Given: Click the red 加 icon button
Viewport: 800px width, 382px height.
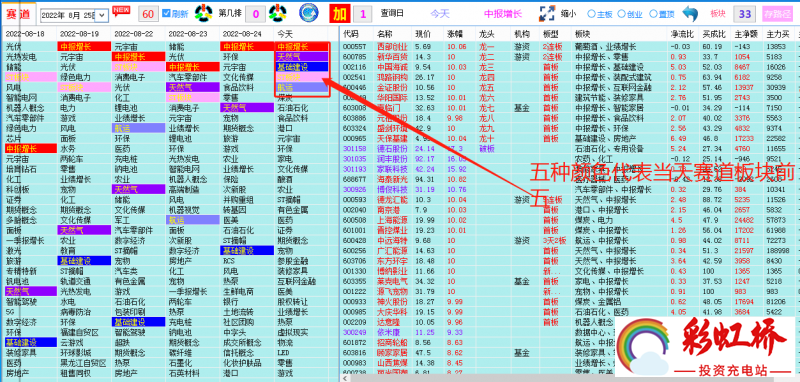Looking at the screenshot, I should tap(339, 14).
